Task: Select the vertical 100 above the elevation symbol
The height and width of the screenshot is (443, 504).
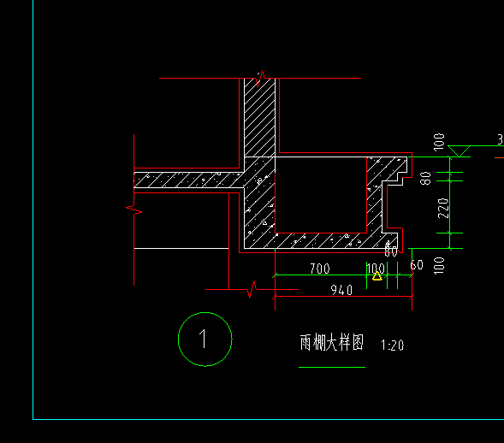Action: (439, 142)
